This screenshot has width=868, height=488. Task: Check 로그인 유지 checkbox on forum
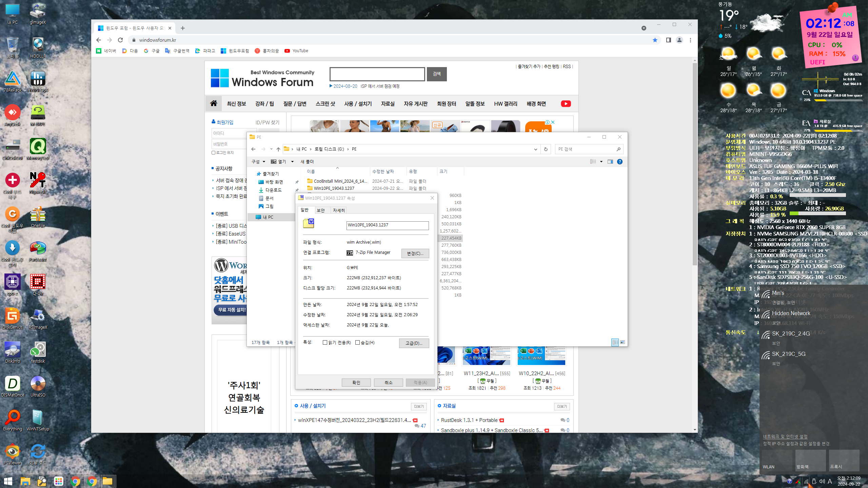tap(214, 152)
